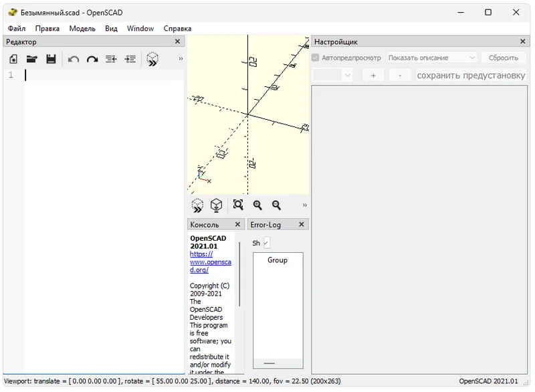
Task: Maximize the OpenSCAD window
Action: (x=488, y=12)
